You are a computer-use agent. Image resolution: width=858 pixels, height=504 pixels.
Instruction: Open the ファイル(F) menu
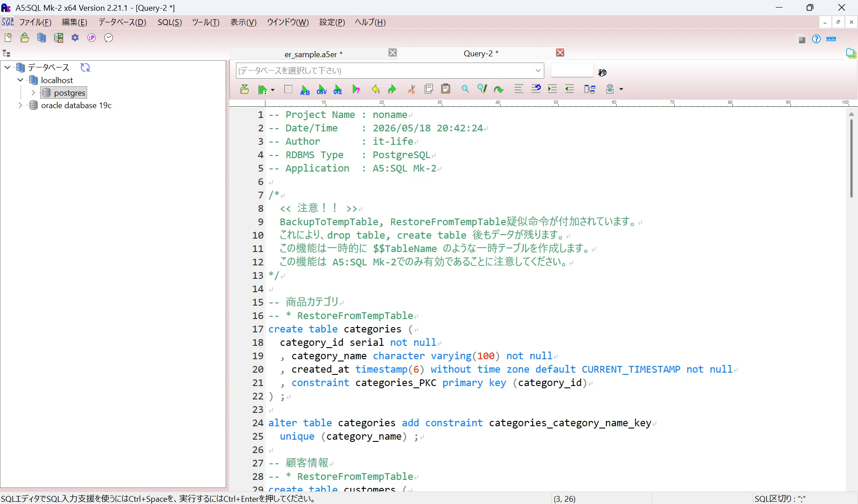[35, 22]
